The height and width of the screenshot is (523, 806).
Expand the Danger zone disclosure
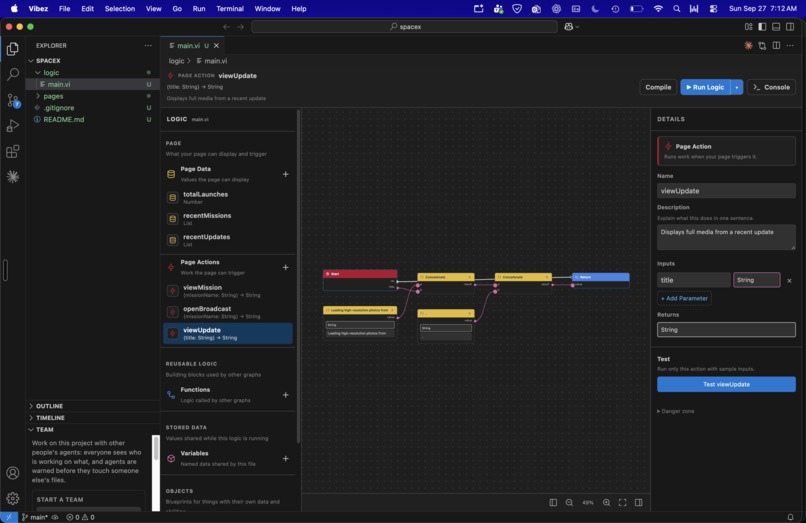[x=675, y=411]
